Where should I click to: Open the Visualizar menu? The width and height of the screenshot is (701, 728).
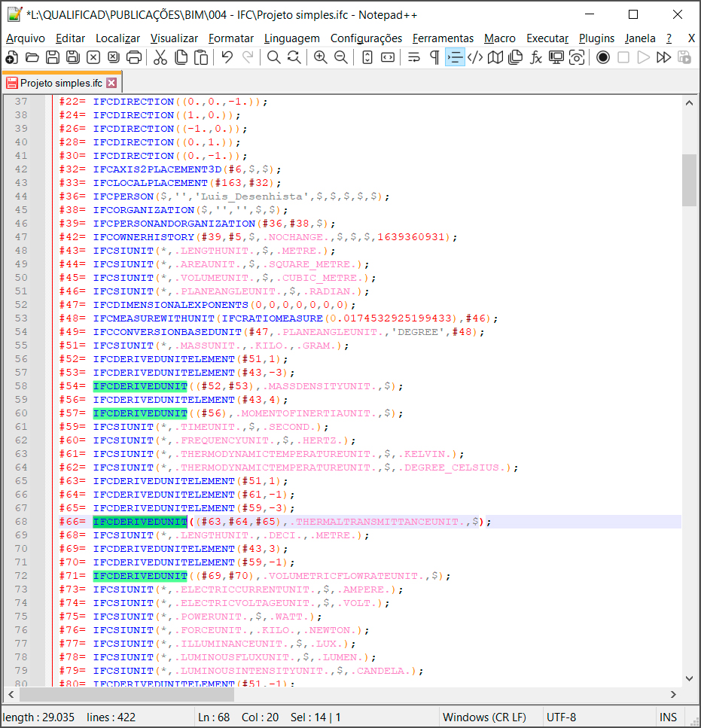click(x=174, y=38)
